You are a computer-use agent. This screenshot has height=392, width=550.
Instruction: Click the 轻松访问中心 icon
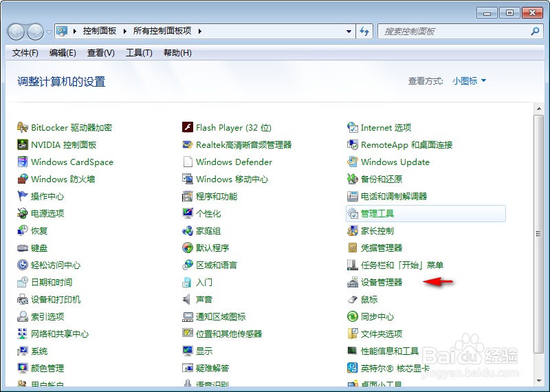tap(23, 265)
